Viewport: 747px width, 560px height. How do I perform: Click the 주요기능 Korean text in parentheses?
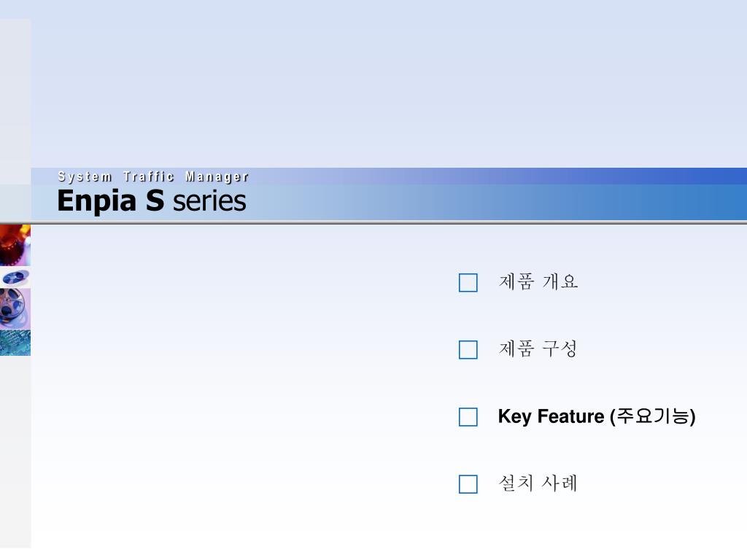coord(653,416)
